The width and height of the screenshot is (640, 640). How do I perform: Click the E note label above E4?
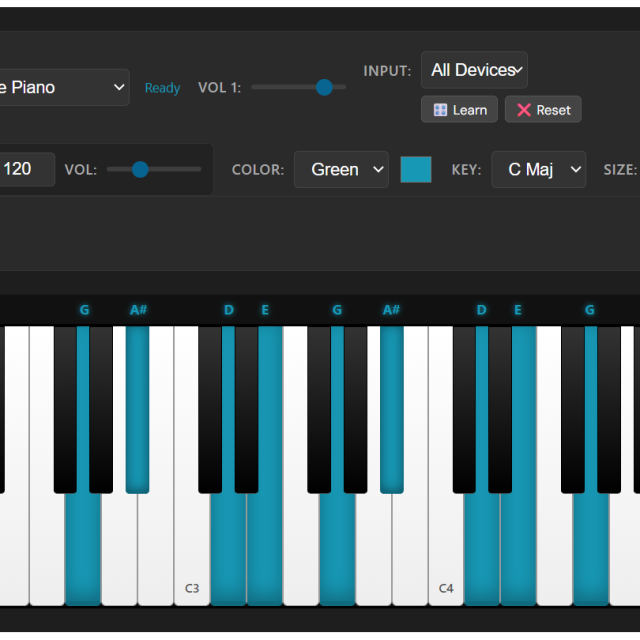[x=518, y=310]
